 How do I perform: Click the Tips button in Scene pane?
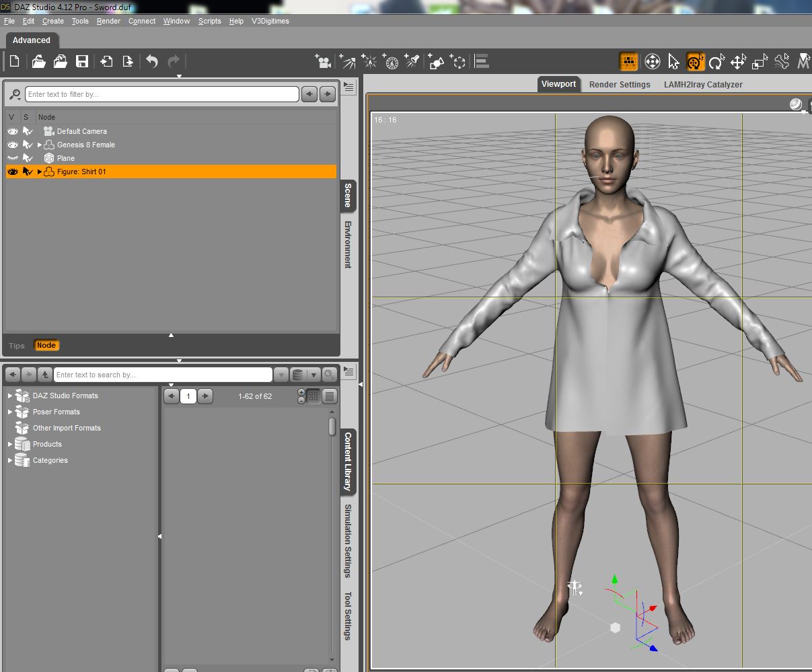[17, 346]
